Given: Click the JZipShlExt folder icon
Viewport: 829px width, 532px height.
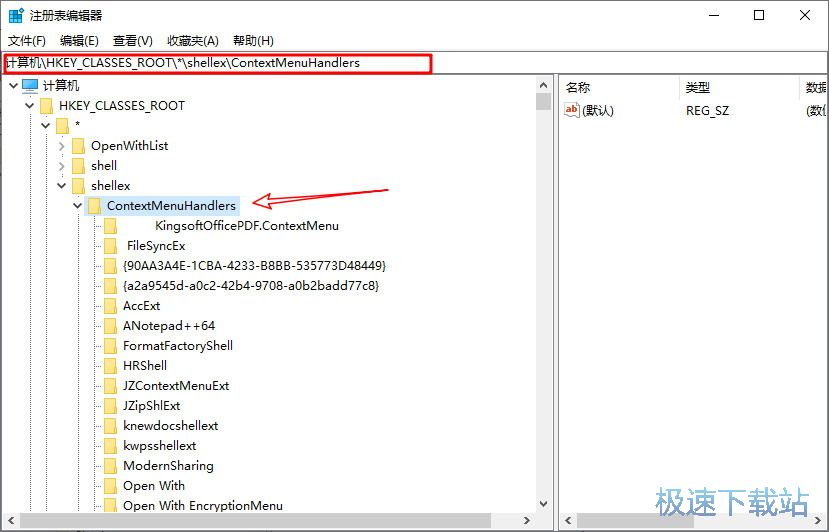Looking at the screenshot, I should coord(110,406).
